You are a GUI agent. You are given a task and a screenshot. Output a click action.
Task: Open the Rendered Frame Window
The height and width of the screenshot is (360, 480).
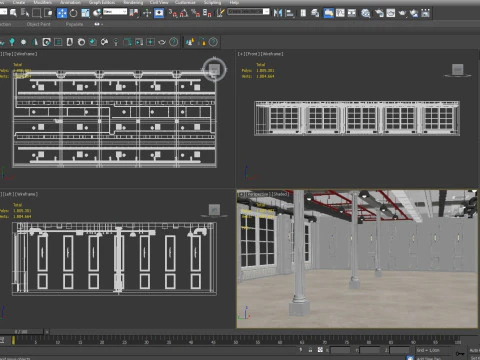click(391, 13)
